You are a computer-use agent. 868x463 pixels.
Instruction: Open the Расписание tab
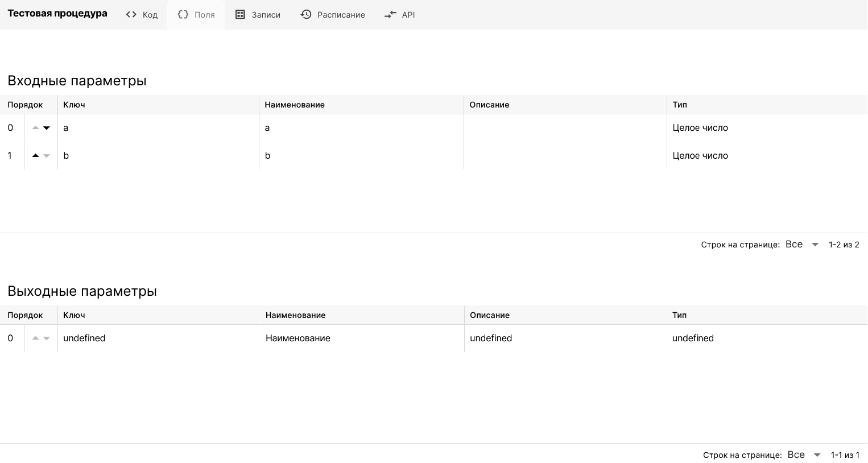click(341, 15)
